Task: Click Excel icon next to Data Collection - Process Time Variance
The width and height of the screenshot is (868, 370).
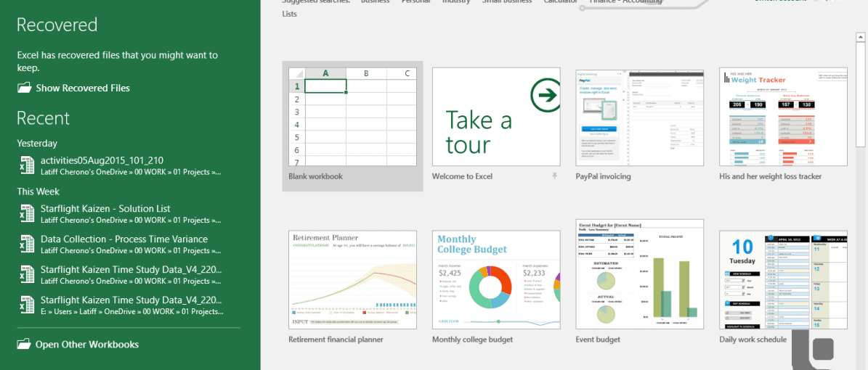Action: [x=27, y=244]
